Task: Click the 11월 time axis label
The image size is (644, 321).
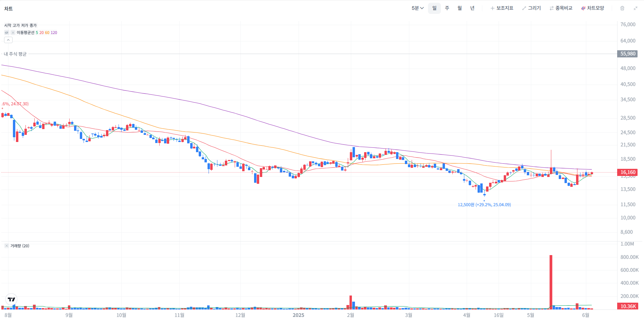Action: [x=179, y=315]
